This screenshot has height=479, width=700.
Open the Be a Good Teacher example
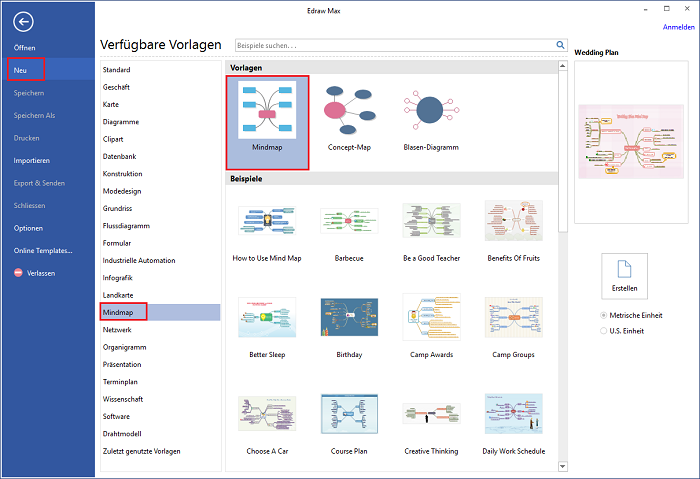click(x=431, y=220)
